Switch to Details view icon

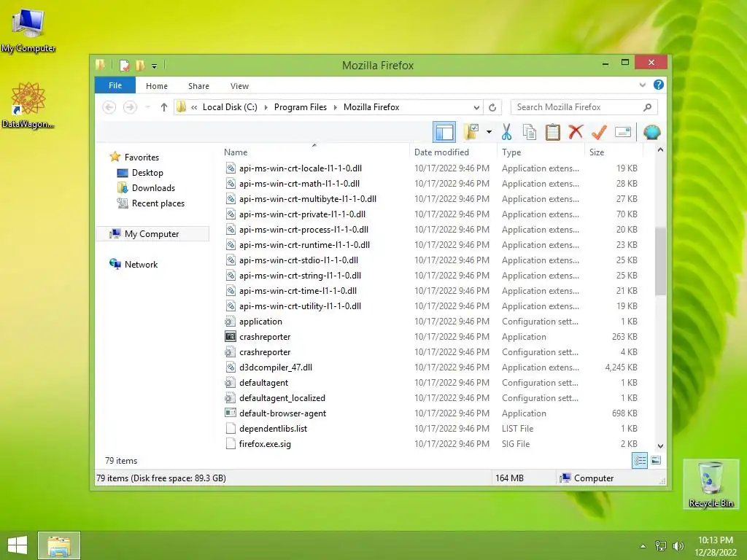[x=639, y=461]
